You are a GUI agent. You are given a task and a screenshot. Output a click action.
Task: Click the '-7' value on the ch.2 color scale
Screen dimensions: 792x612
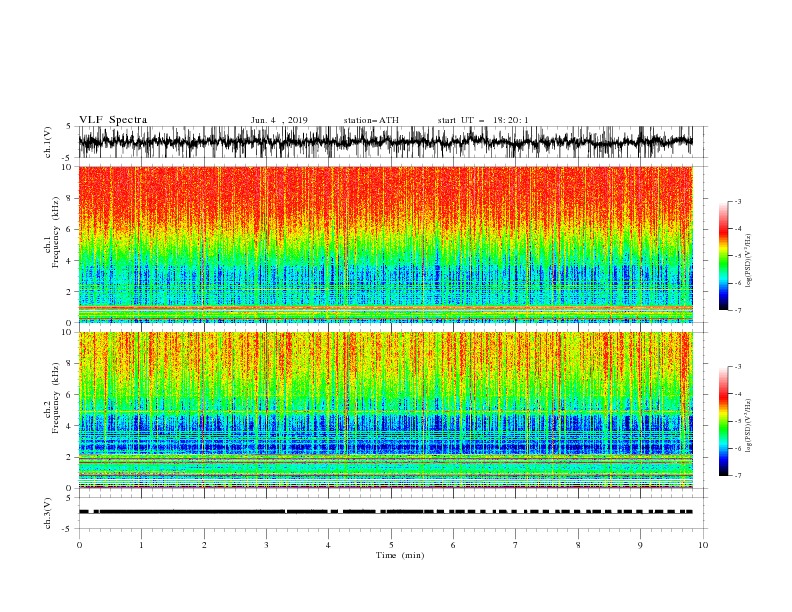pyautogui.click(x=737, y=476)
